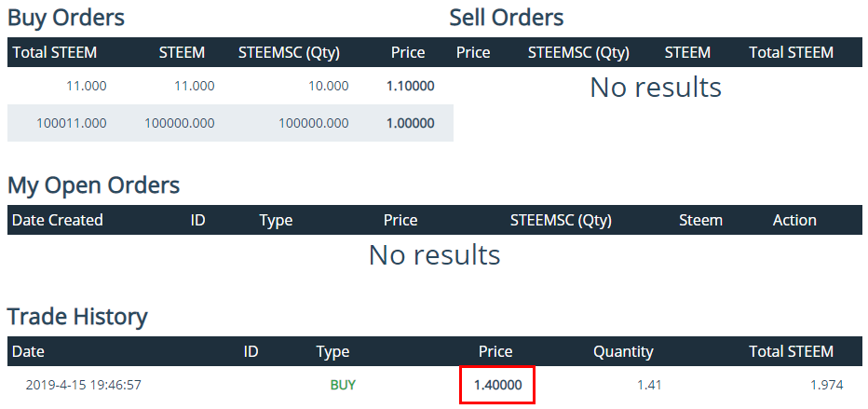Image resolution: width=868 pixels, height=409 pixels.
Task: Click the Action column header
Action: pyautogui.click(x=794, y=220)
